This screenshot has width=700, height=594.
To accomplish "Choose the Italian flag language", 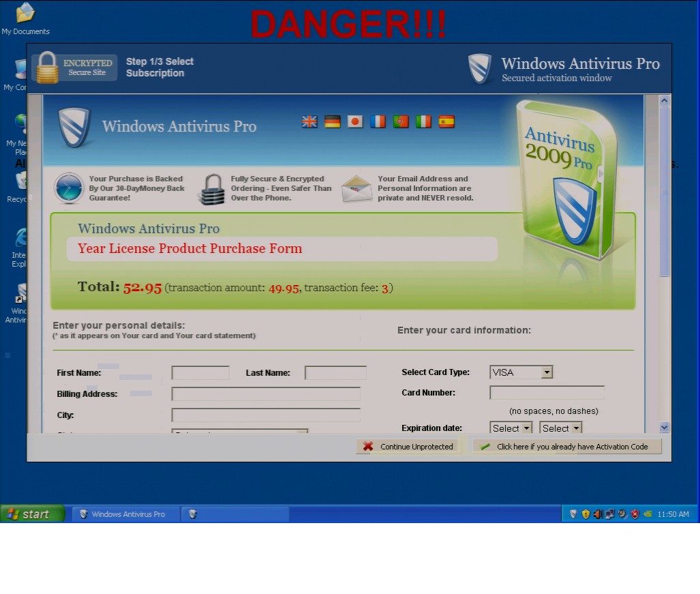I will click(x=423, y=121).
